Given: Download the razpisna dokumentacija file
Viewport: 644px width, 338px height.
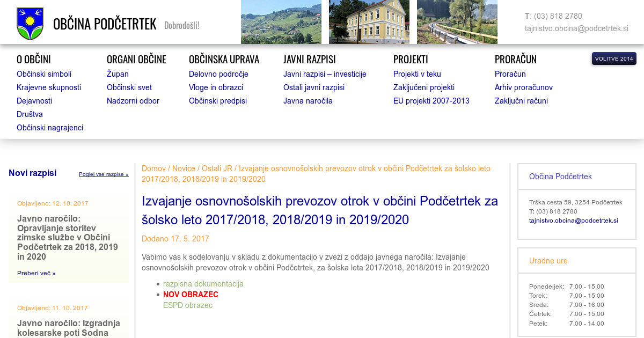Looking at the screenshot, I should pyautogui.click(x=203, y=284).
